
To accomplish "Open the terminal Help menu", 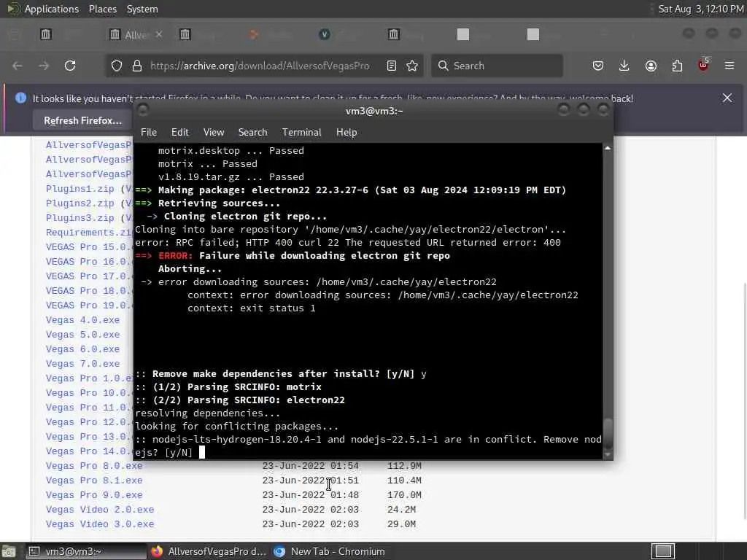I will (347, 133).
